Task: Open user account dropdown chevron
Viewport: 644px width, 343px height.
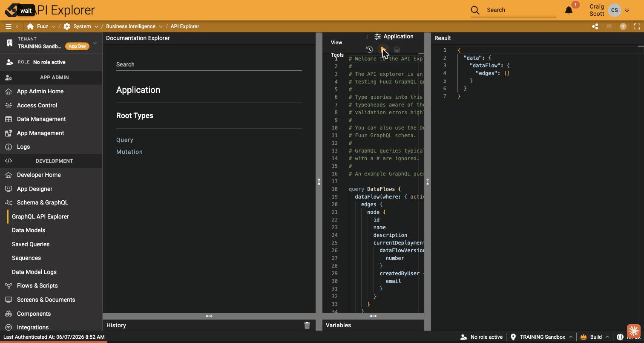Action: (627, 10)
